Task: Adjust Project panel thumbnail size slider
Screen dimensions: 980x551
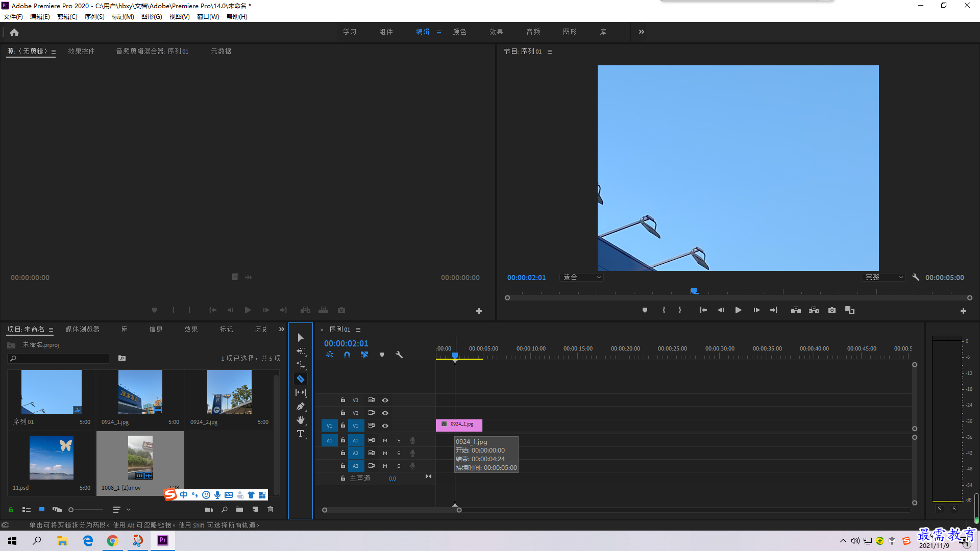Action: coord(71,509)
